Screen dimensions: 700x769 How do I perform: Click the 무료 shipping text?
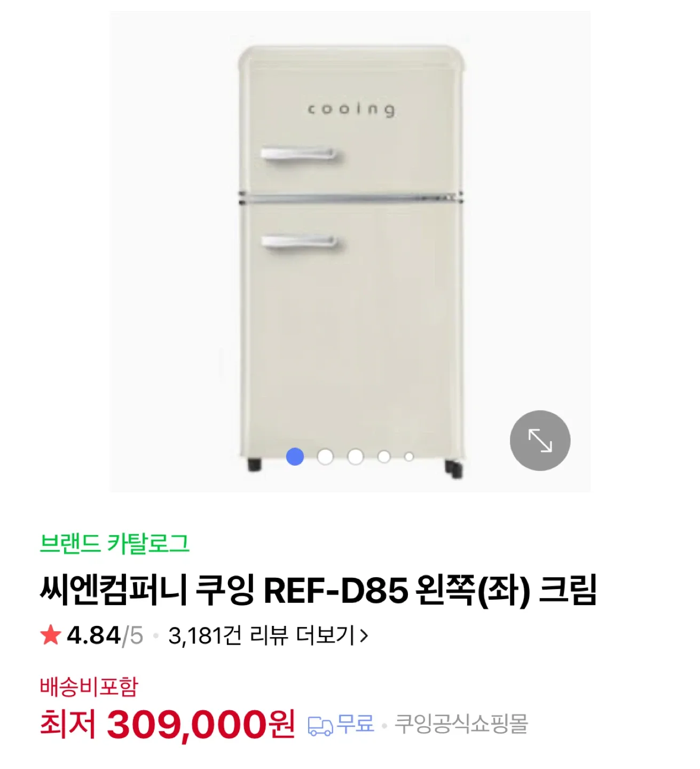[356, 724]
